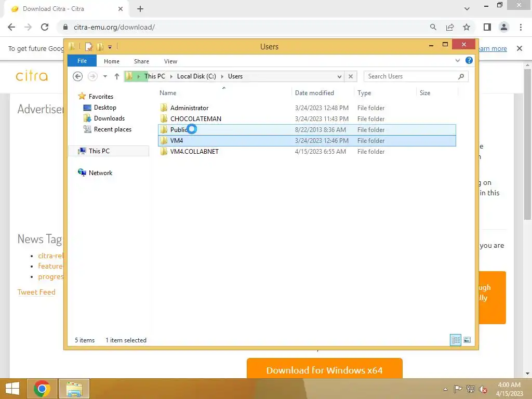Viewport: 532px width, 399px height.
Task: Open the Share ribbon tab
Action: (x=141, y=61)
